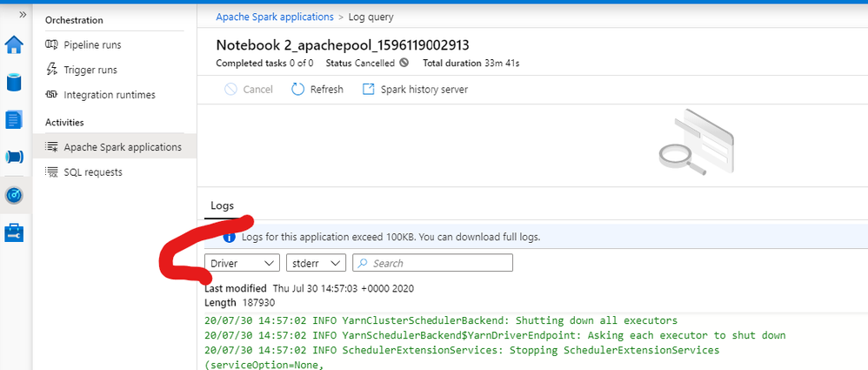Image resolution: width=868 pixels, height=370 pixels.
Task: Click the Completed tasks 0 of 0 text
Action: (x=264, y=63)
